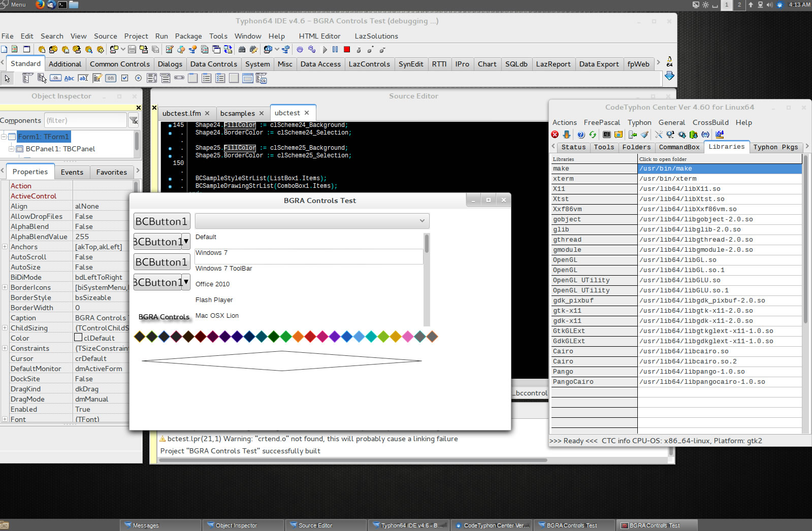Screen dimensions: 812x531
Task: Click the Run (green play) toolbar icon
Action: 325,49
